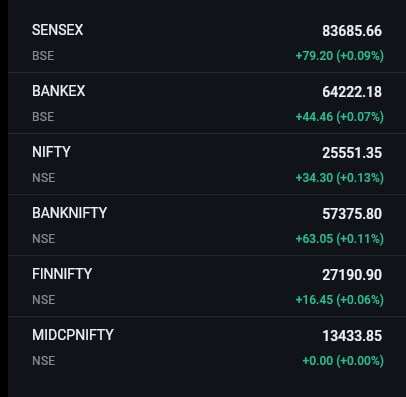Select the BANKNIFTY index label

(69, 213)
